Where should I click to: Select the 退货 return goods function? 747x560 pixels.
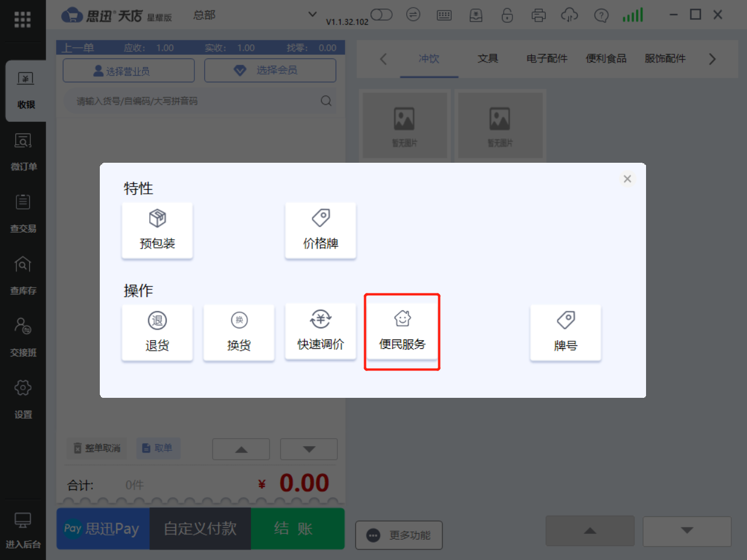(157, 332)
